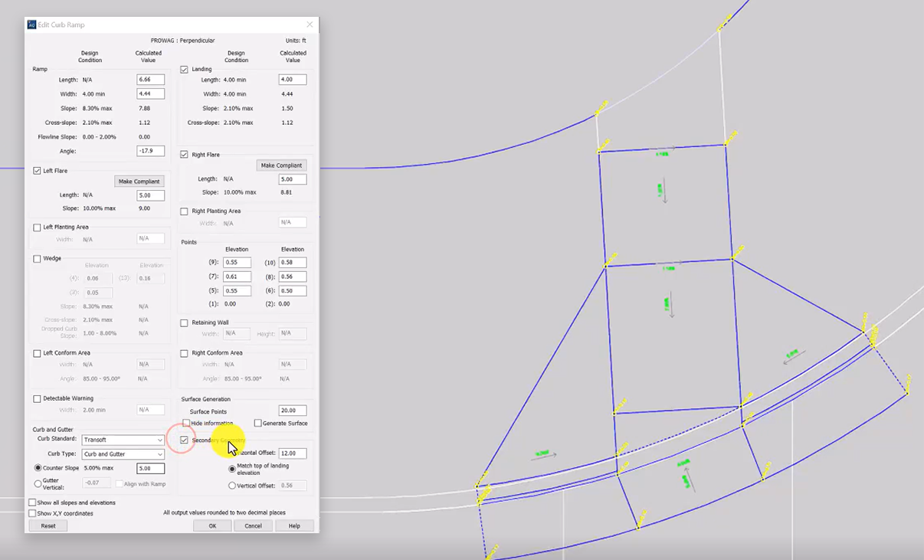Image resolution: width=924 pixels, height=560 pixels.
Task: Open the Curb Standard dropdown
Action: pos(123,440)
